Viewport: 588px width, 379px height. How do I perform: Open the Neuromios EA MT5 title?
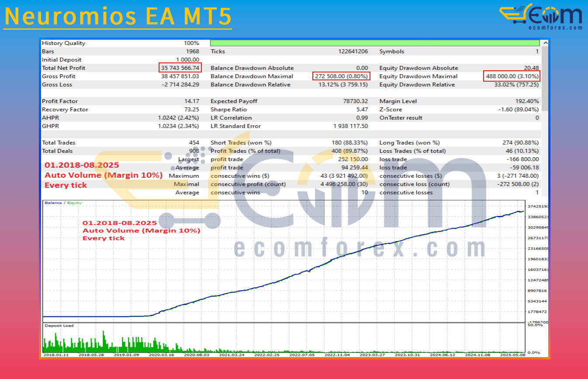pyautogui.click(x=118, y=16)
